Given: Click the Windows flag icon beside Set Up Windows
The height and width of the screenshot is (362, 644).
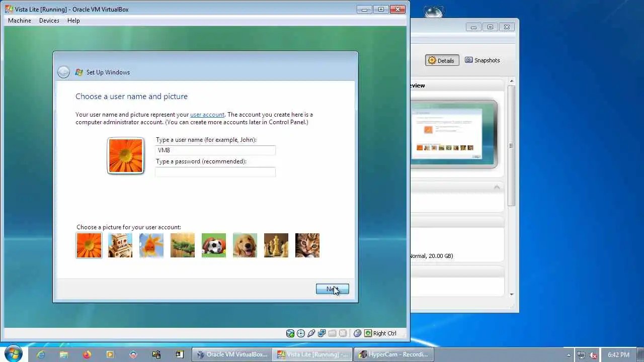Looking at the screenshot, I should [x=79, y=72].
